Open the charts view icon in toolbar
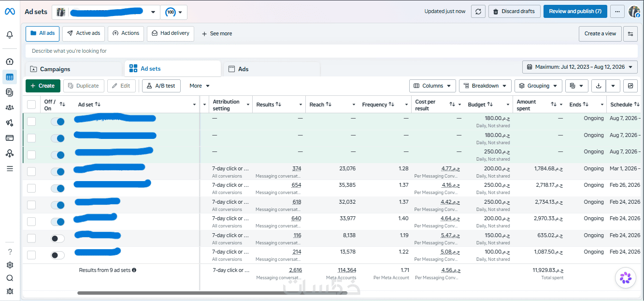This screenshot has height=301, width=644. [x=630, y=86]
